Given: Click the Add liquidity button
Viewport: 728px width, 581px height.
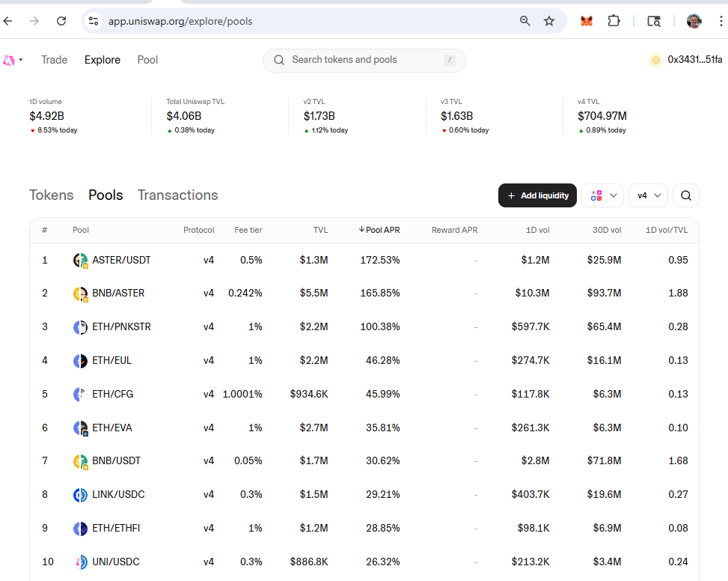Looking at the screenshot, I should pos(537,195).
